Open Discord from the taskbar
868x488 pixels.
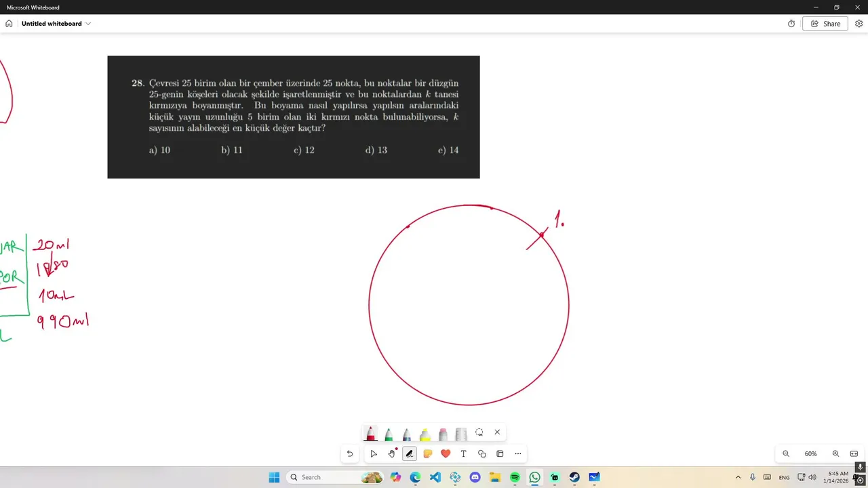point(475,477)
